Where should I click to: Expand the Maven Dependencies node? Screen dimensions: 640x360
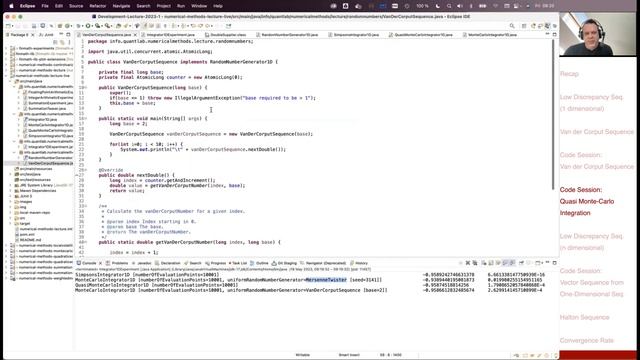tap(11, 191)
